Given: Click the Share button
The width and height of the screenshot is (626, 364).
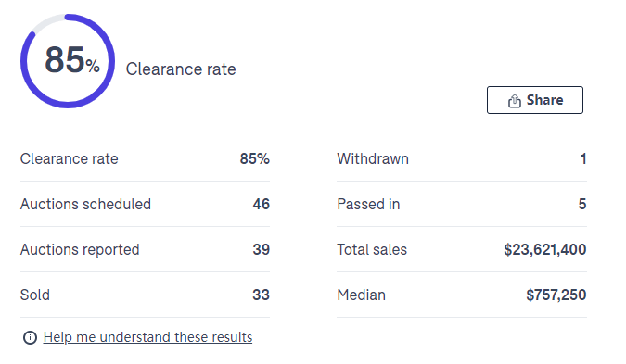Looking at the screenshot, I should tap(534, 100).
